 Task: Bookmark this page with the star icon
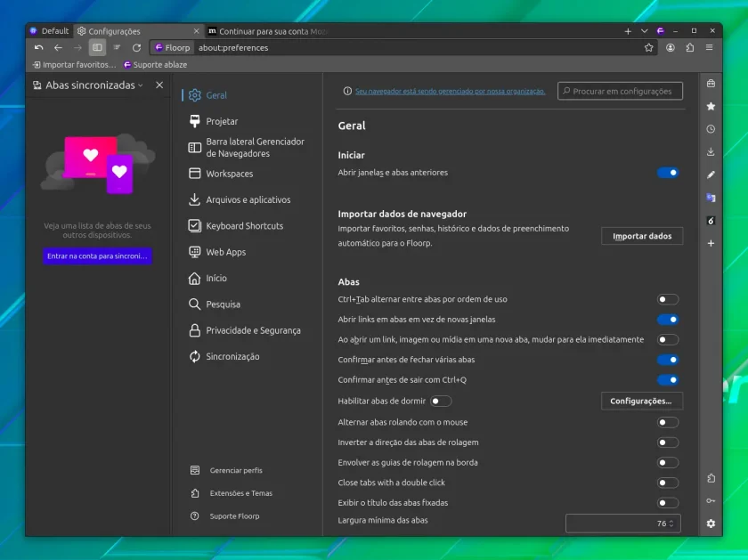click(649, 48)
